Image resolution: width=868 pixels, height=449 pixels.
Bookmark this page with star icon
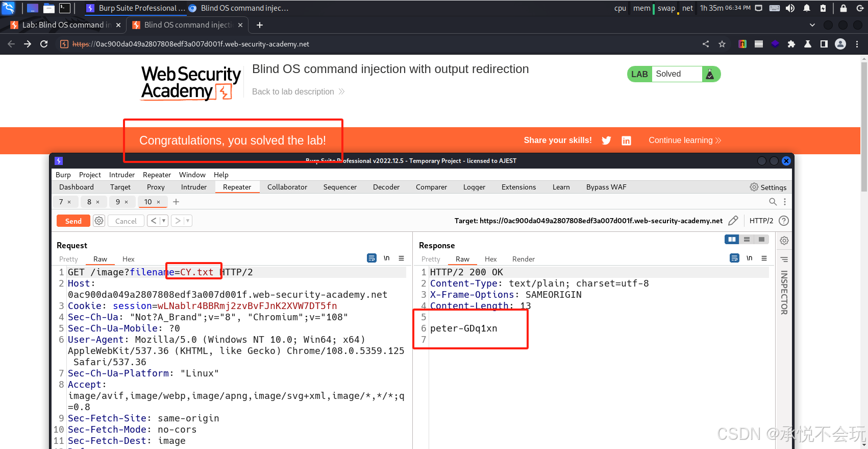[x=722, y=44]
